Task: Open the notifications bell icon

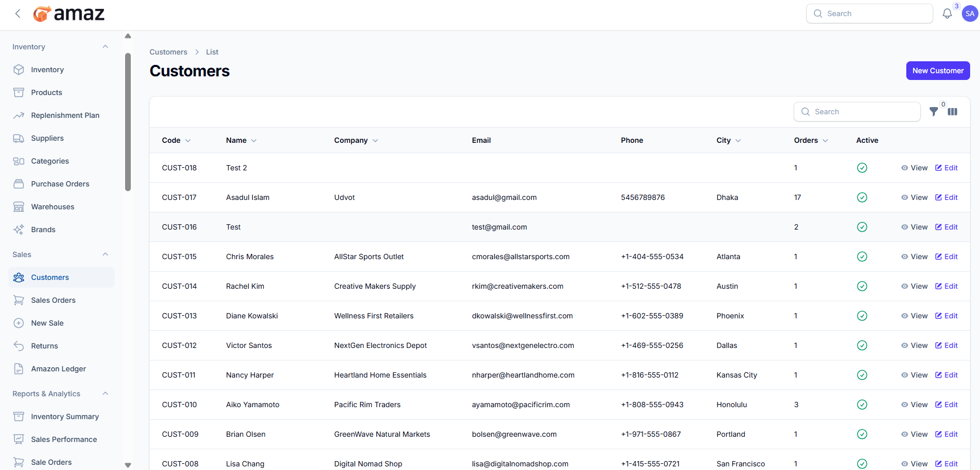Action: point(947,14)
